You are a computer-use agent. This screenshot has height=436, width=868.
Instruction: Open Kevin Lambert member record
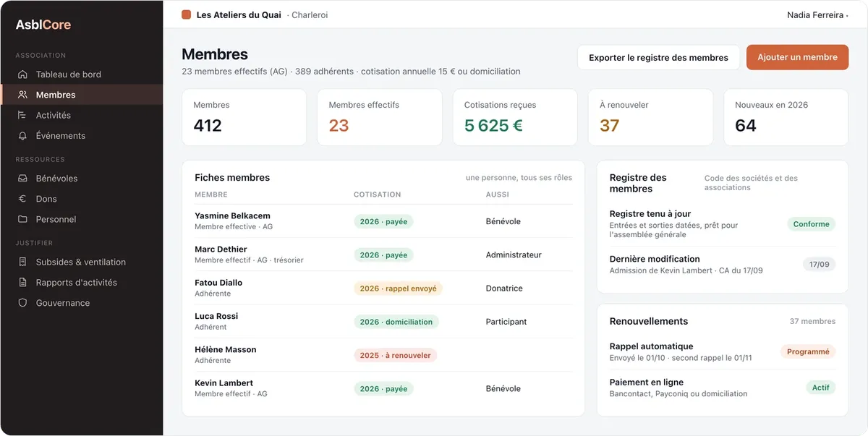[383, 388]
